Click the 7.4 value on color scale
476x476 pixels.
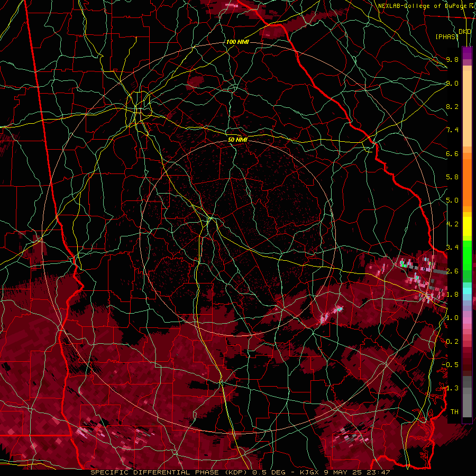452,130
